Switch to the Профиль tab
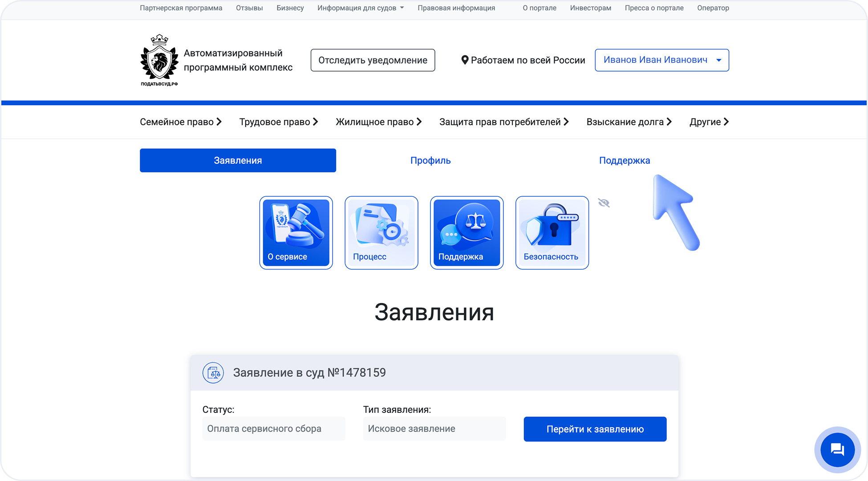Viewport: 868px width, 481px height. [430, 160]
